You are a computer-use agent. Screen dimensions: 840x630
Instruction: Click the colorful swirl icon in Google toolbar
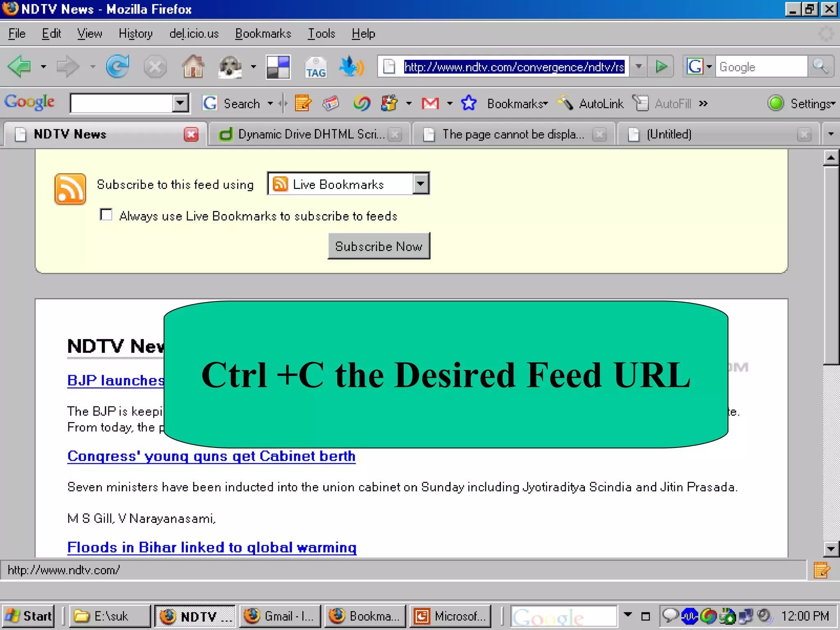pyautogui.click(x=362, y=103)
